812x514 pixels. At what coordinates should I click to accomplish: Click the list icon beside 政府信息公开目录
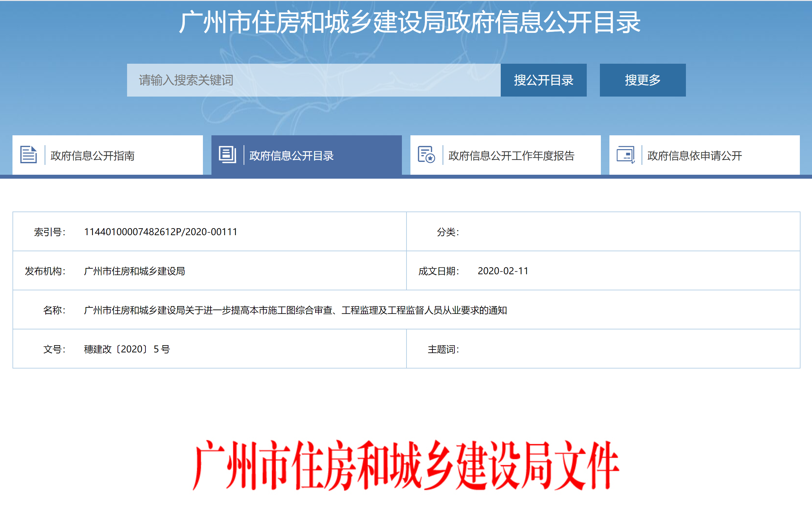click(x=227, y=155)
